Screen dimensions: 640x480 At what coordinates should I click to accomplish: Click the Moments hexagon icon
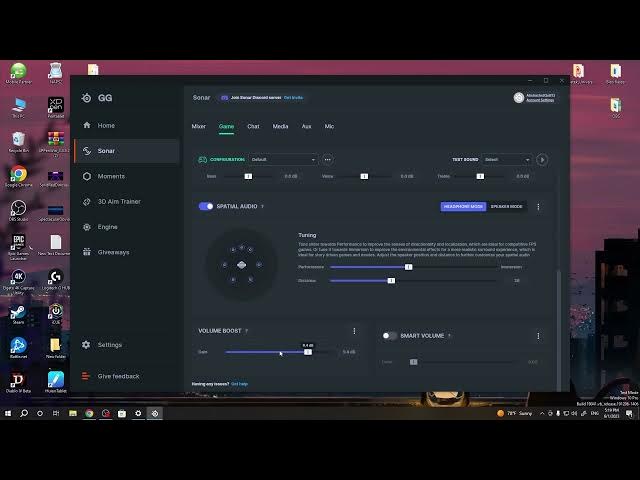[x=87, y=176]
